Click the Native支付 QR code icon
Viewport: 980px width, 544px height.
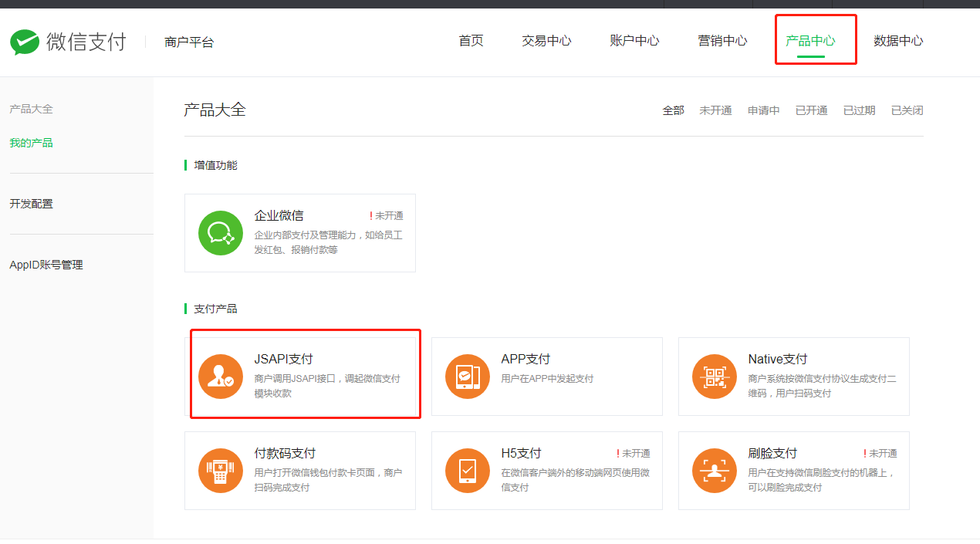coord(715,376)
